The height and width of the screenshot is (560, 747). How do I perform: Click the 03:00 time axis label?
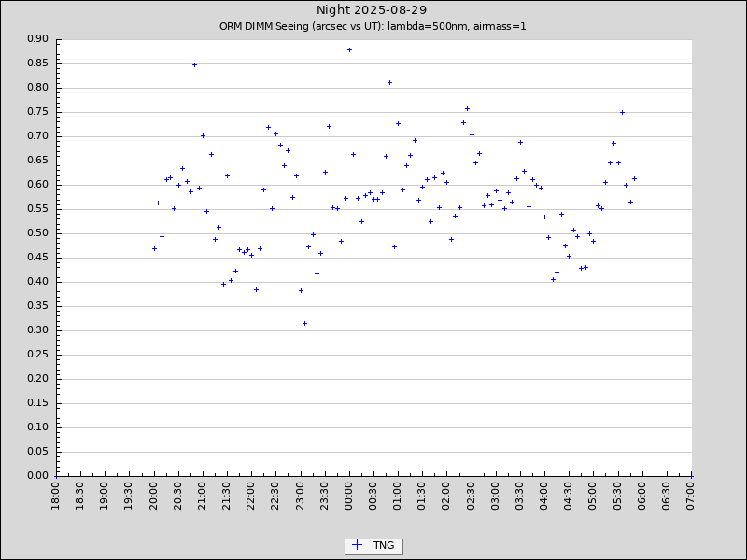point(496,497)
